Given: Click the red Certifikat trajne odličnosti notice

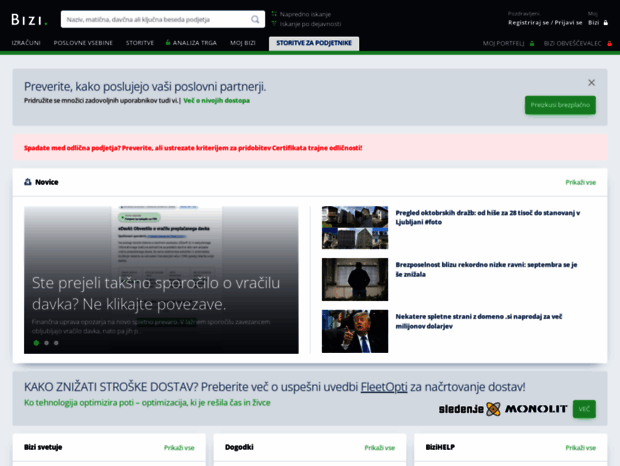Looking at the screenshot, I should coord(193,148).
